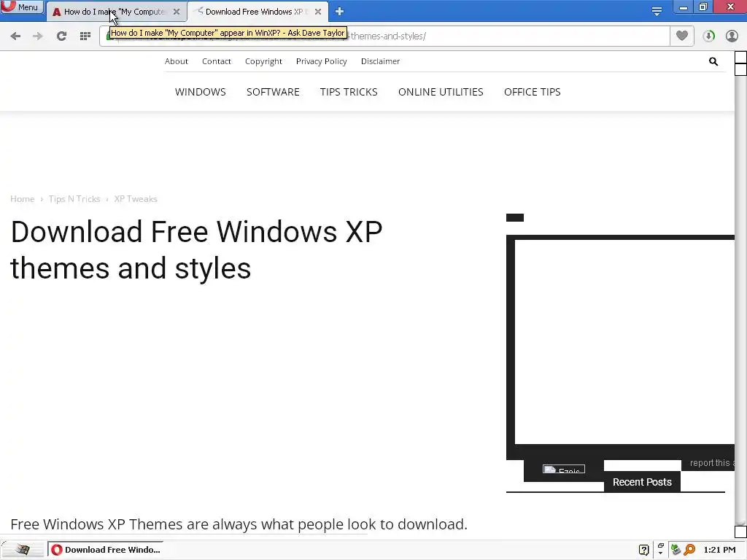This screenshot has height=560, width=747.
Task: Open the Contact page link
Action: tap(216, 61)
